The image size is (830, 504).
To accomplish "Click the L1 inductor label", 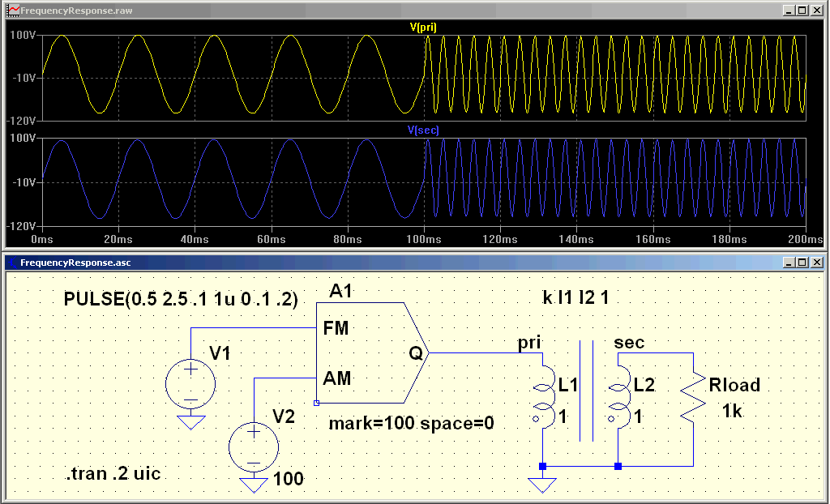I will [567, 385].
